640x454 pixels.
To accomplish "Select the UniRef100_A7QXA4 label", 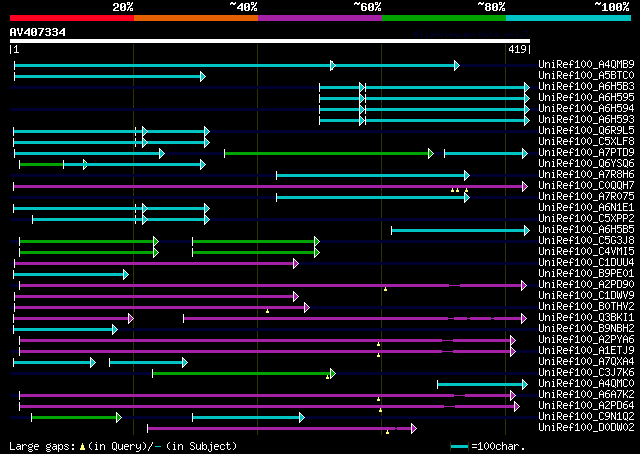I will 586,362.
